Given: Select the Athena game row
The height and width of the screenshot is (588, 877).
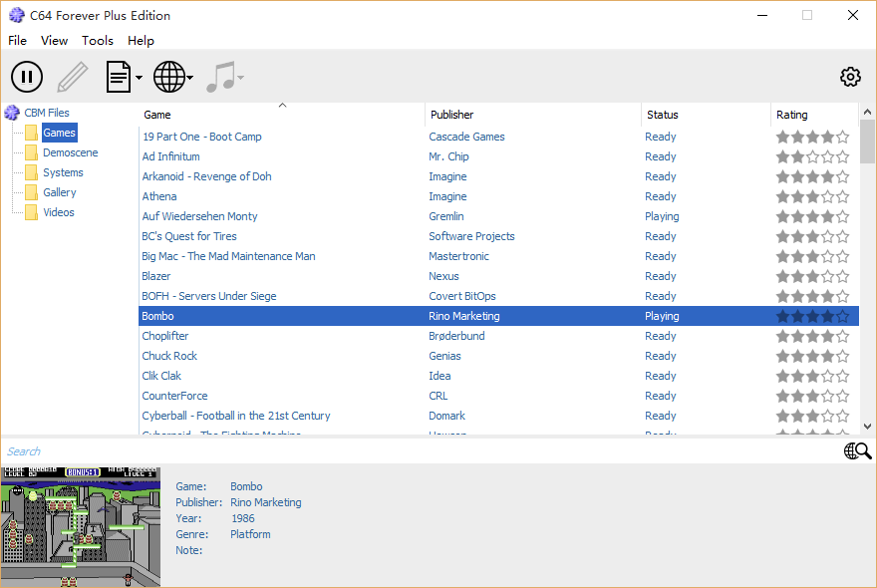Looking at the screenshot, I should [x=498, y=196].
